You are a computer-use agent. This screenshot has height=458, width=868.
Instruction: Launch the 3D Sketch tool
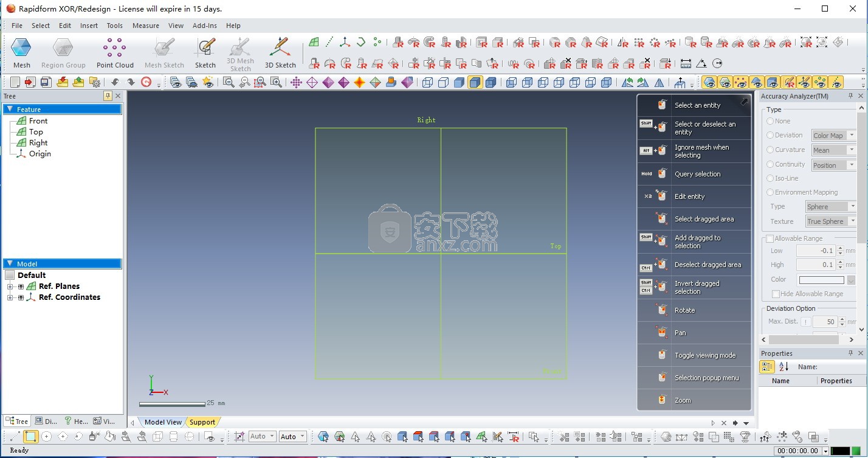[280, 54]
